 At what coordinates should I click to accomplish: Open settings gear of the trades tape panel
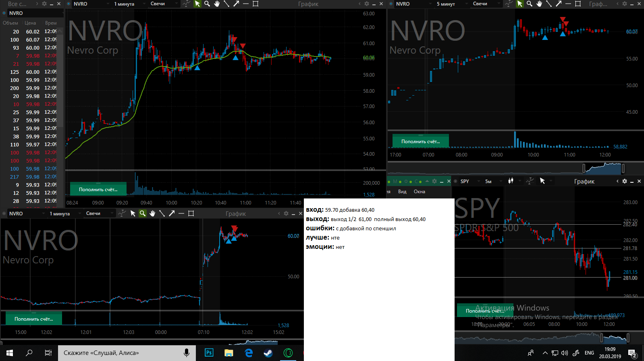tap(44, 4)
